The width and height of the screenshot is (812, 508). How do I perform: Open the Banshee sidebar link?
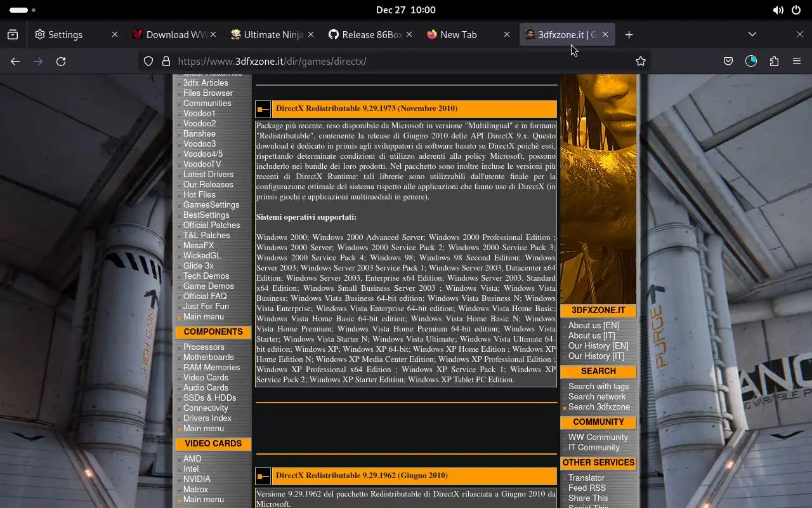(x=199, y=134)
